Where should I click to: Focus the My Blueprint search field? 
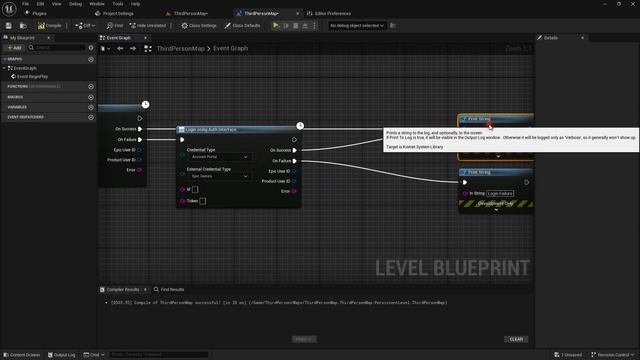pyautogui.click(x=57, y=48)
